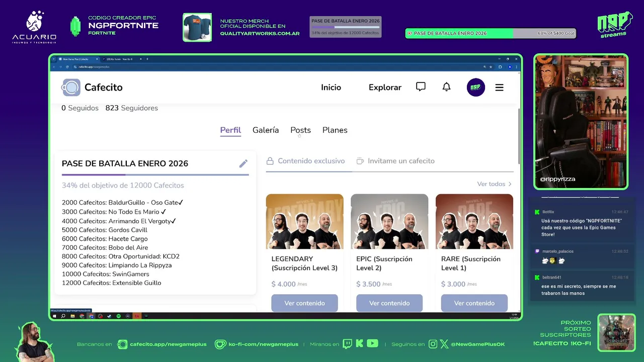Open the browser tab list dropdown
The height and width of the screenshot is (362, 644).
(54, 59)
